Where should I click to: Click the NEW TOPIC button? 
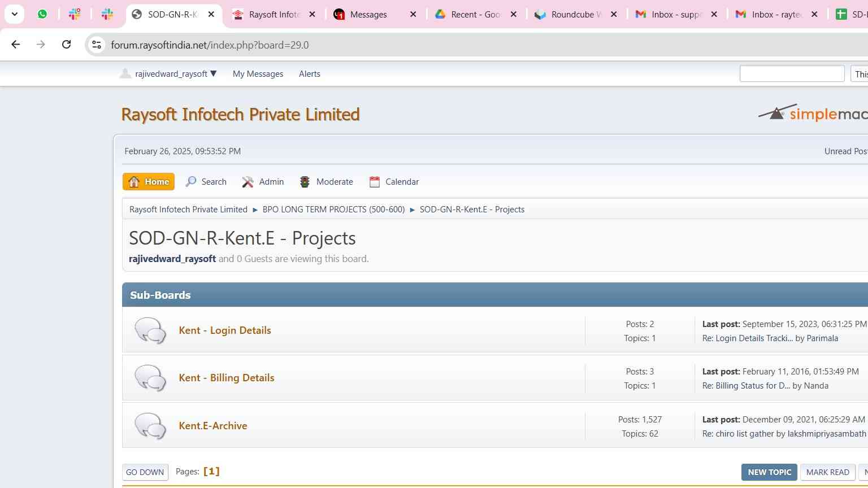pyautogui.click(x=769, y=472)
